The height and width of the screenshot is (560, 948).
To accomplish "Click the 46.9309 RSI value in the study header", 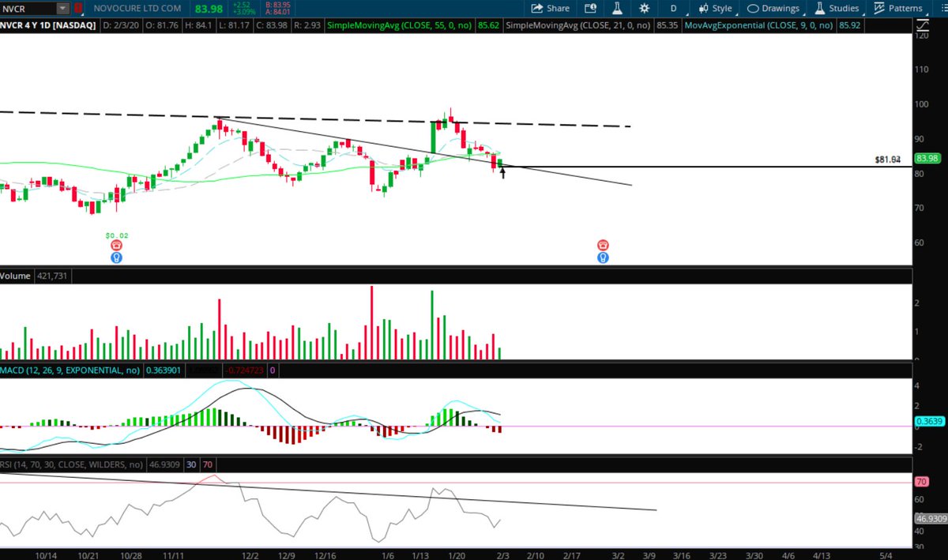I will [165, 464].
